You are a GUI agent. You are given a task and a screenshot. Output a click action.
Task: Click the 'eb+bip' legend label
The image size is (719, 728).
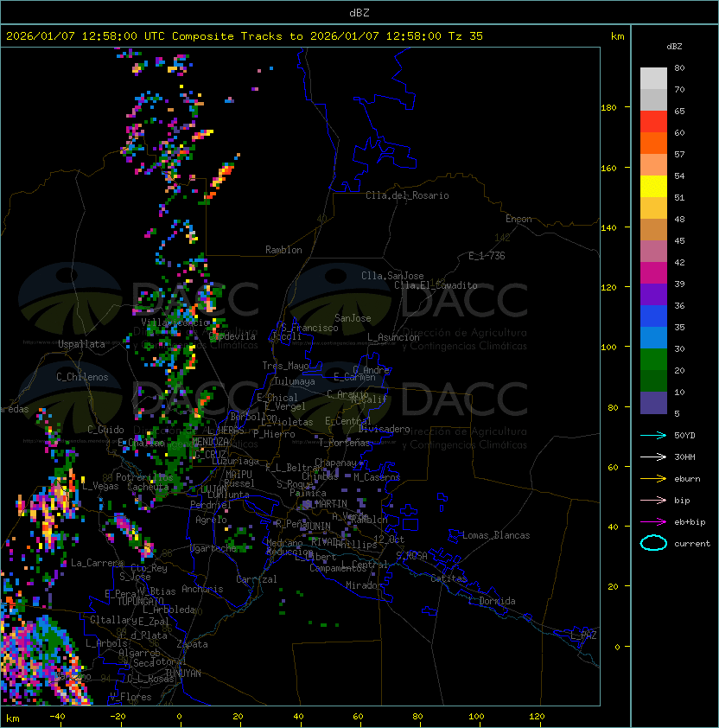coord(690,522)
